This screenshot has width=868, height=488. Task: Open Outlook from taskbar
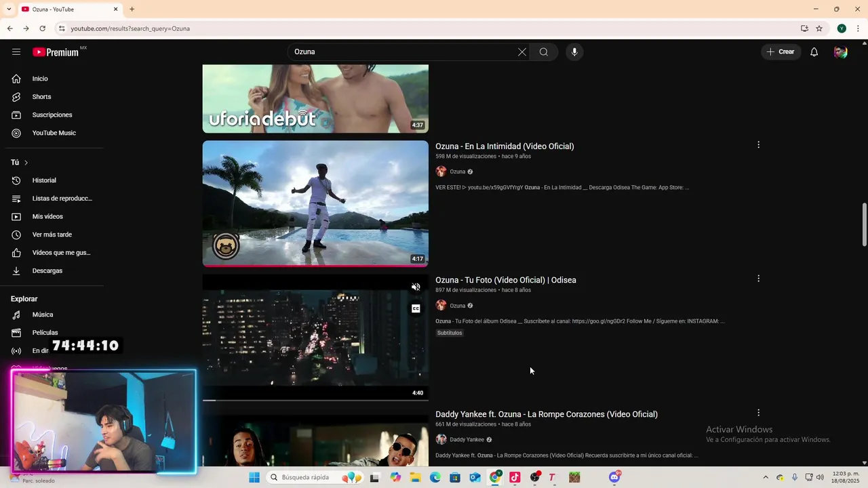[x=475, y=477]
